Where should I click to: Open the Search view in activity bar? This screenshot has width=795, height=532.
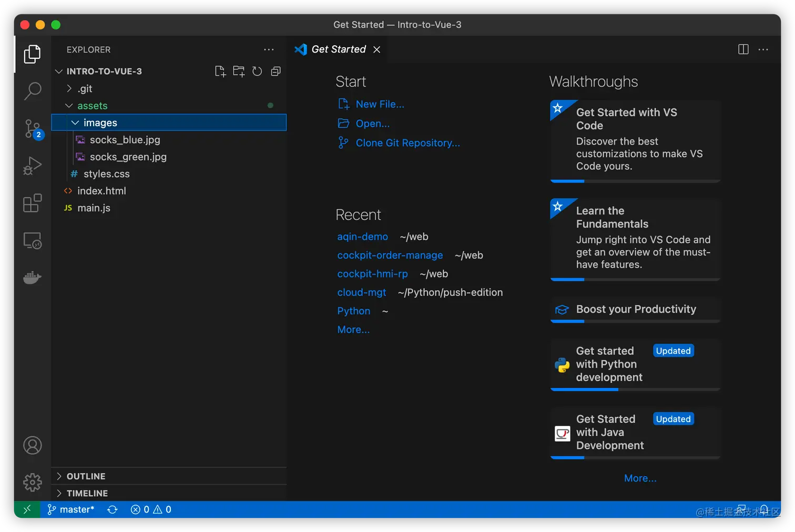pos(32,91)
